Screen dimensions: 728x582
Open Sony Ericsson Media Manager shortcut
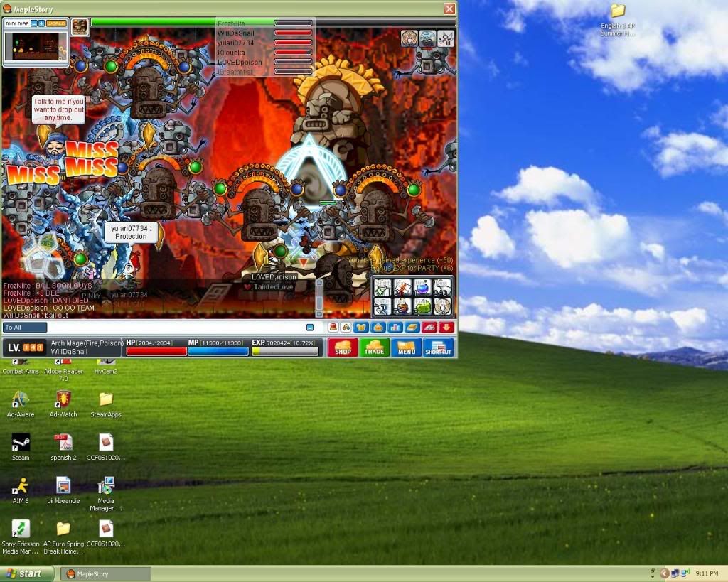(x=21, y=537)
